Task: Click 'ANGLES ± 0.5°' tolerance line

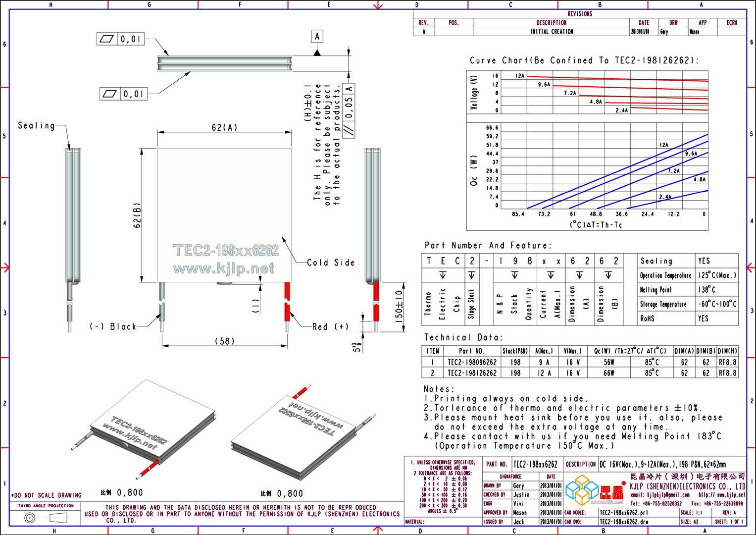Action: 442,511
